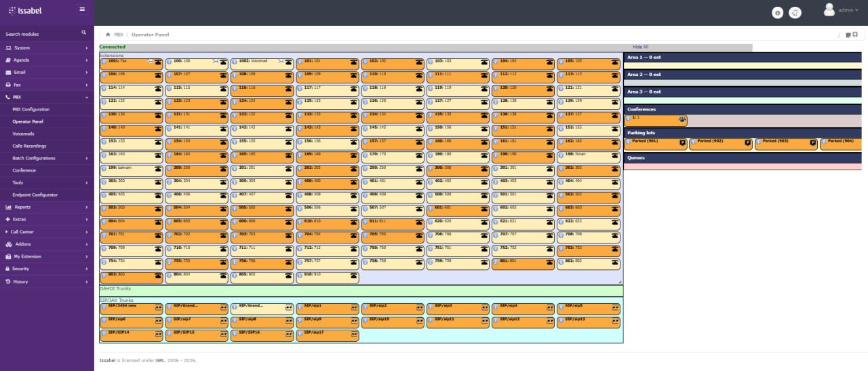Open the My Extension menu
Viewport: 868px width, 371px height.
click(47, 256)
